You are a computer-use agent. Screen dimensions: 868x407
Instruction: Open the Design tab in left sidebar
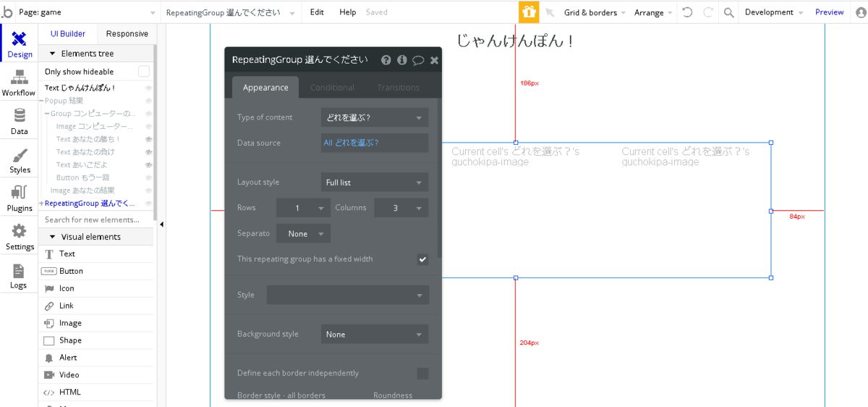[x=20, y=44]
